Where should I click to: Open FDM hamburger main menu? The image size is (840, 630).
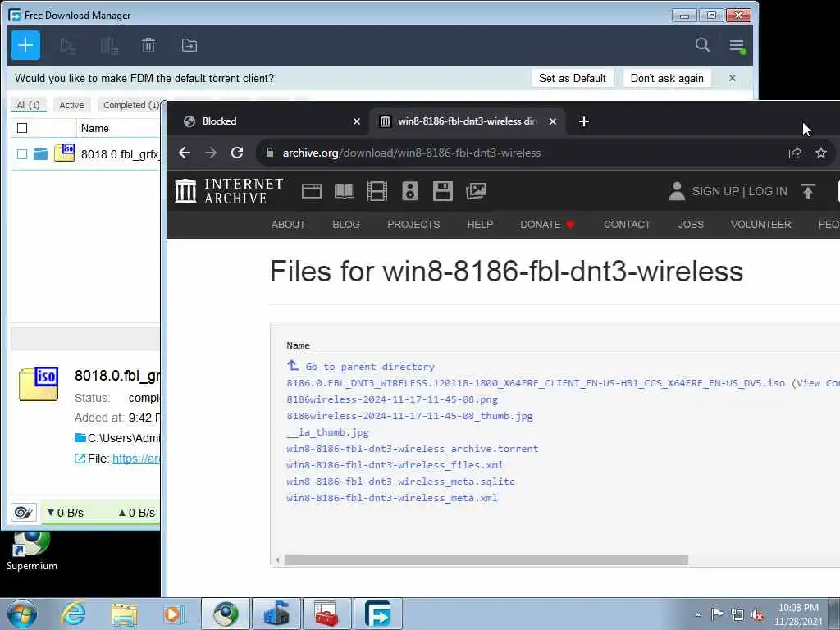pos(737,46)
